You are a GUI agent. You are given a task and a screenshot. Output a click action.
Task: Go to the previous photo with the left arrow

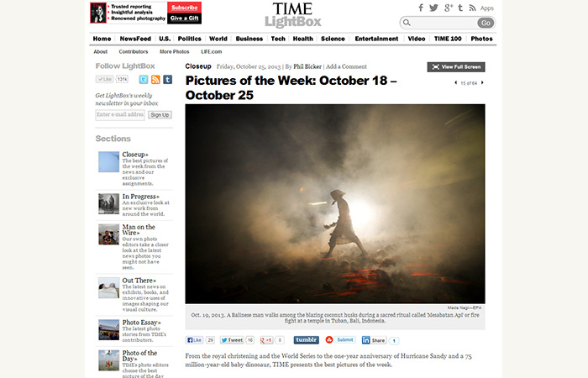click(455, 83)
